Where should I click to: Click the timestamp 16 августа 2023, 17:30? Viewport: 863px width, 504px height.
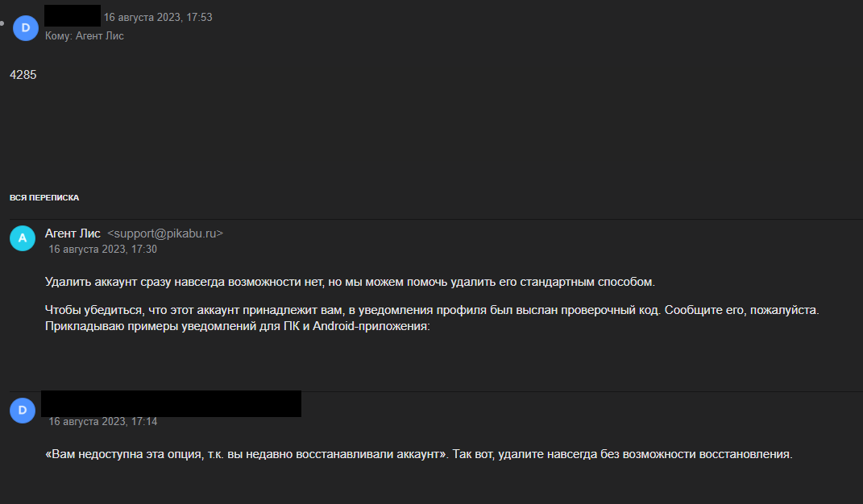click(103, 250)
